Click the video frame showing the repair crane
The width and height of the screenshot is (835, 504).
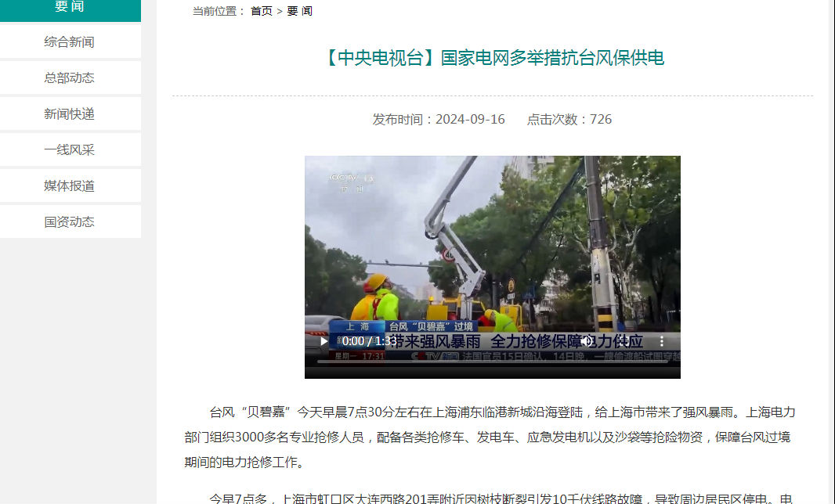pyautogui.click(x=492, y=245)
